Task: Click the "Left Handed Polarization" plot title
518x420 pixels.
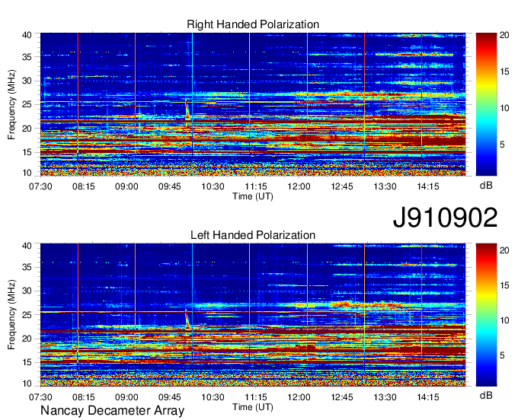Action: [x=253, y=235]
